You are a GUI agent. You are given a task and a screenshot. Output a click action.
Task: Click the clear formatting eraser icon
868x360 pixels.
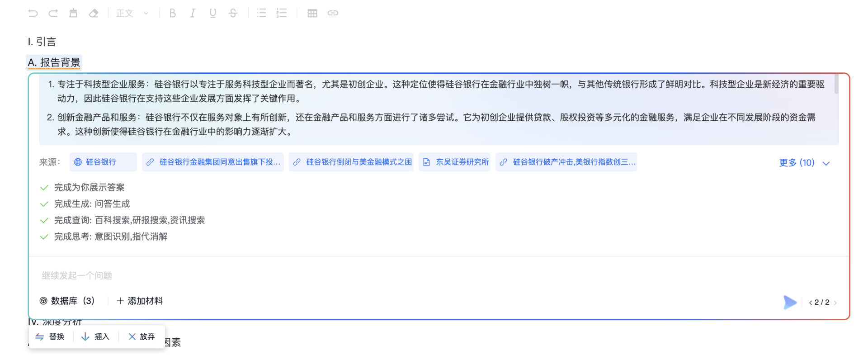[x=94, y=13]
